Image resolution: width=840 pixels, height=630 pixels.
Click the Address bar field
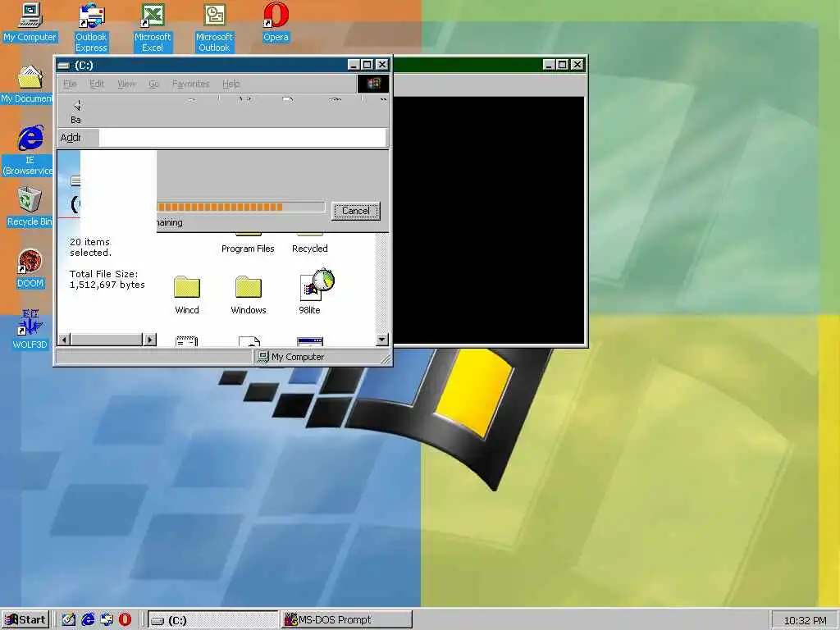(242, 138)
